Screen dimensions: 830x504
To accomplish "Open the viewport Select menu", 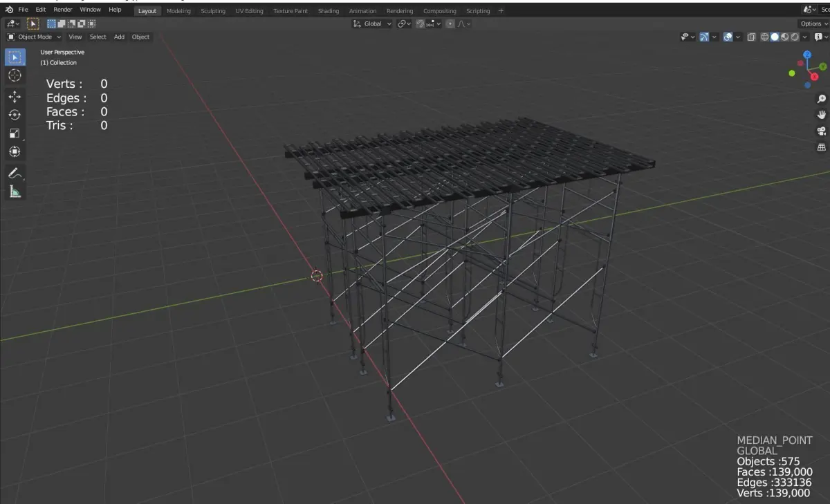I will 98,37.
